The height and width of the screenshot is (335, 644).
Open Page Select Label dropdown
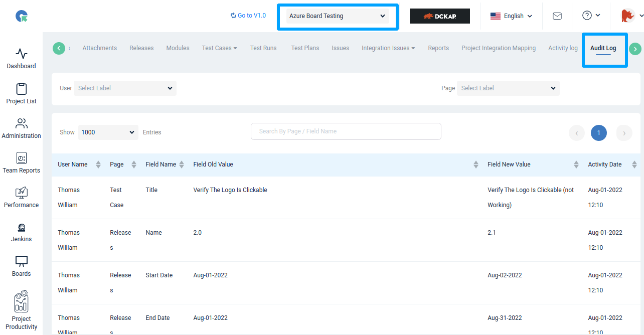(x=508, y=88)
